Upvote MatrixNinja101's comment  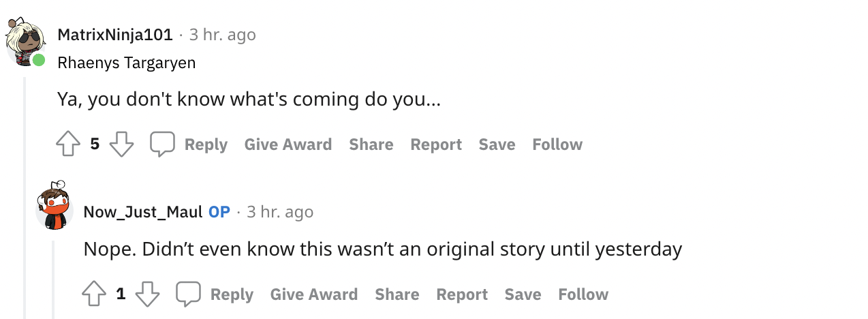68,145
